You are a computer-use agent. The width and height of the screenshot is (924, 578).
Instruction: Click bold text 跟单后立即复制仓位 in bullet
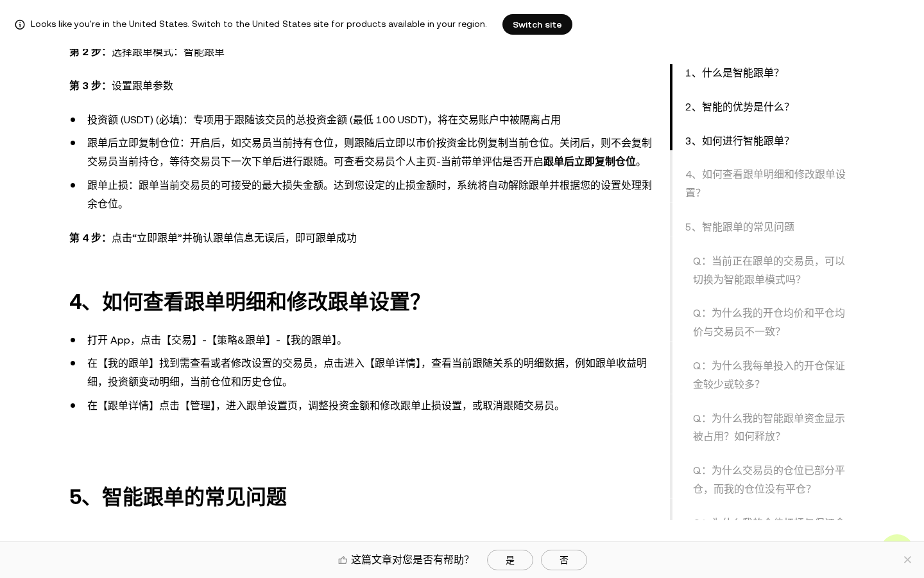pos(589,161)
